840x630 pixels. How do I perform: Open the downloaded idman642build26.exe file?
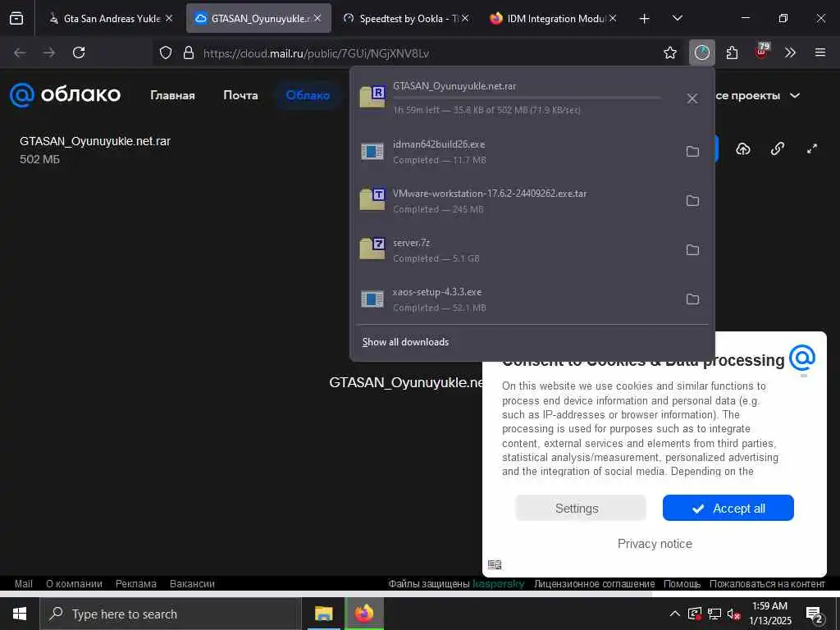[514, 152]
